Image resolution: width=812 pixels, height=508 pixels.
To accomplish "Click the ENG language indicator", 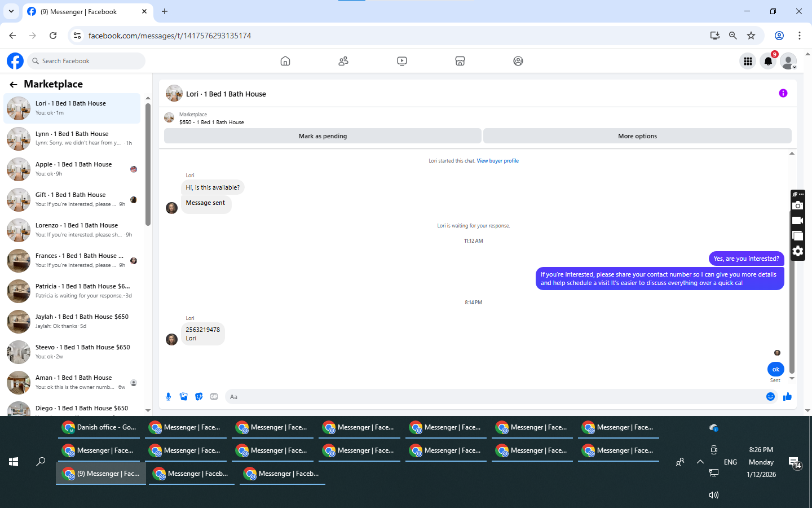I will [x=730, y=462].
